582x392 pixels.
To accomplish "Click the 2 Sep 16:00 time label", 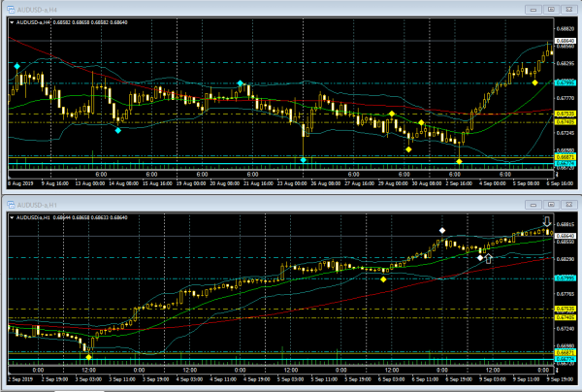I will point(459,183).
